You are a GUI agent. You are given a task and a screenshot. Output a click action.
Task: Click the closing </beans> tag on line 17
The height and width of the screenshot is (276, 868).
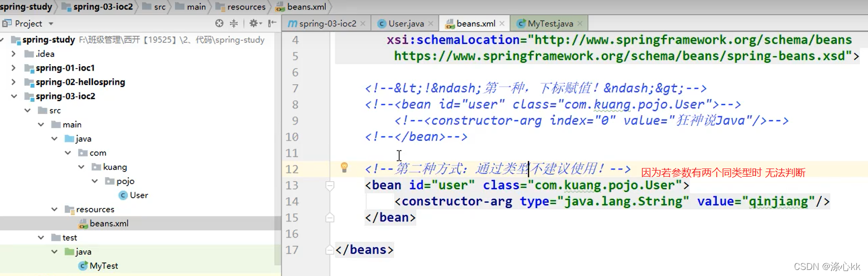point(364,250)
